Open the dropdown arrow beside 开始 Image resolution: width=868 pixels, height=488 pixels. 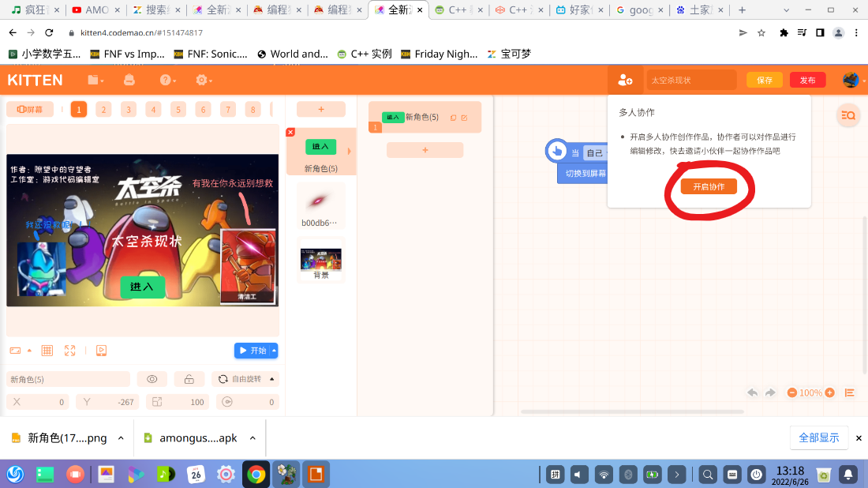click(274, 351)
